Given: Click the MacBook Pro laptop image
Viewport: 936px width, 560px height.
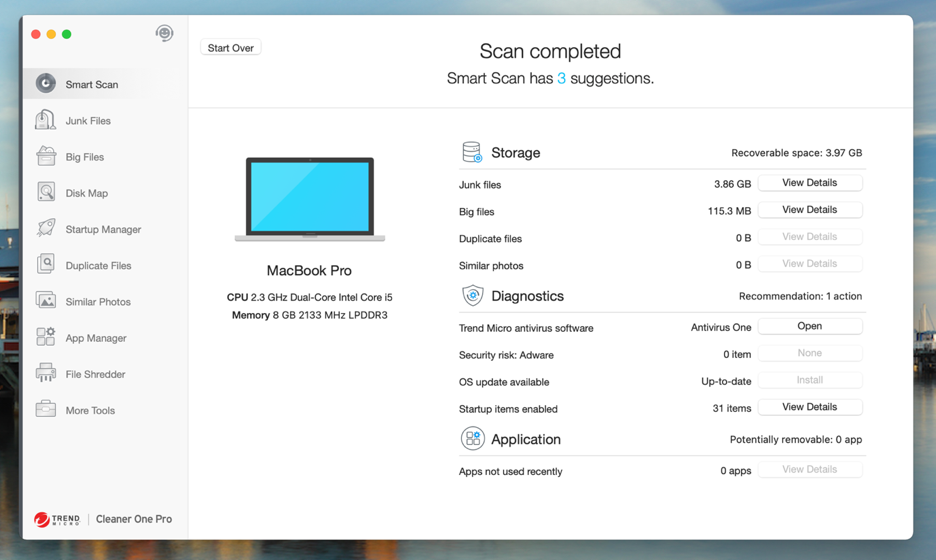Looking at the screenshot, I should [x=309, y=198].
